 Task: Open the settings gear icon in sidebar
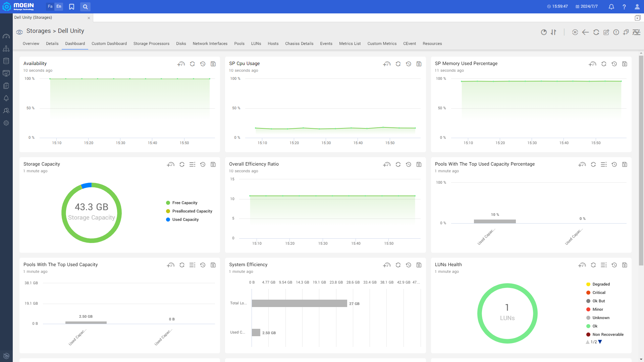[x=6, y=123]
